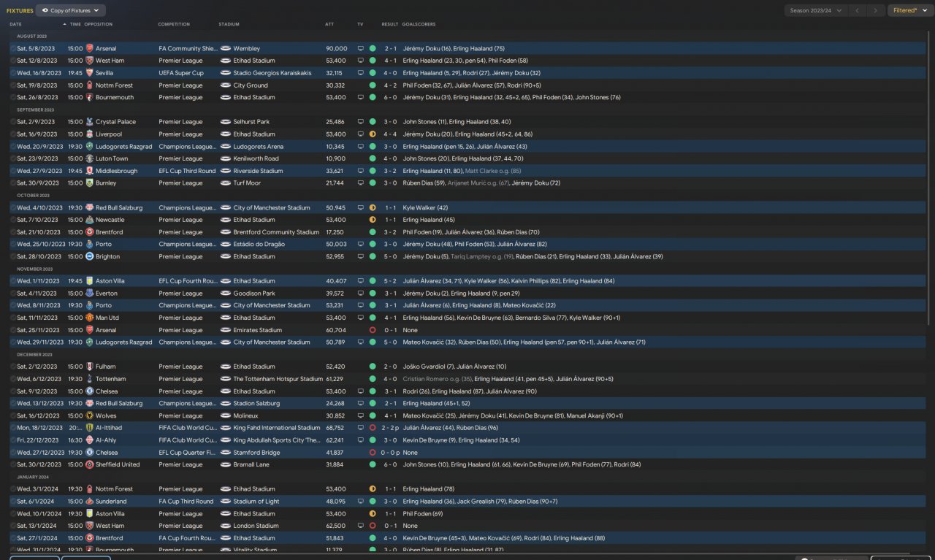Open the Season 2023/24 dropdown
This screenshot has height=560, width=935.
pos(815,10)
